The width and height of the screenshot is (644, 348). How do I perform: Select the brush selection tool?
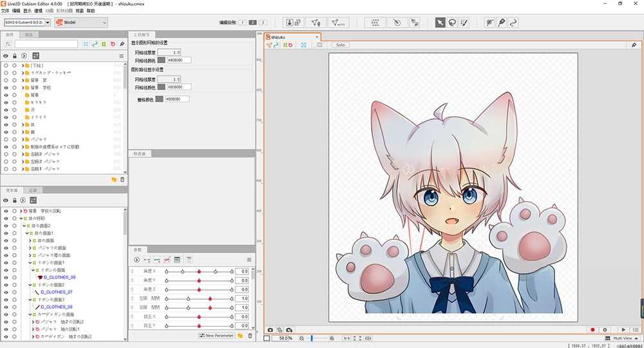point(464,23)
